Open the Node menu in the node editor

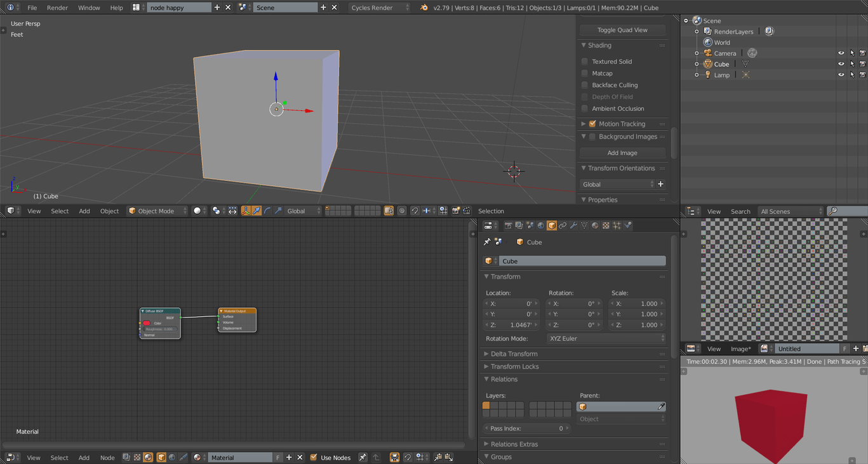tap(107, 457)
